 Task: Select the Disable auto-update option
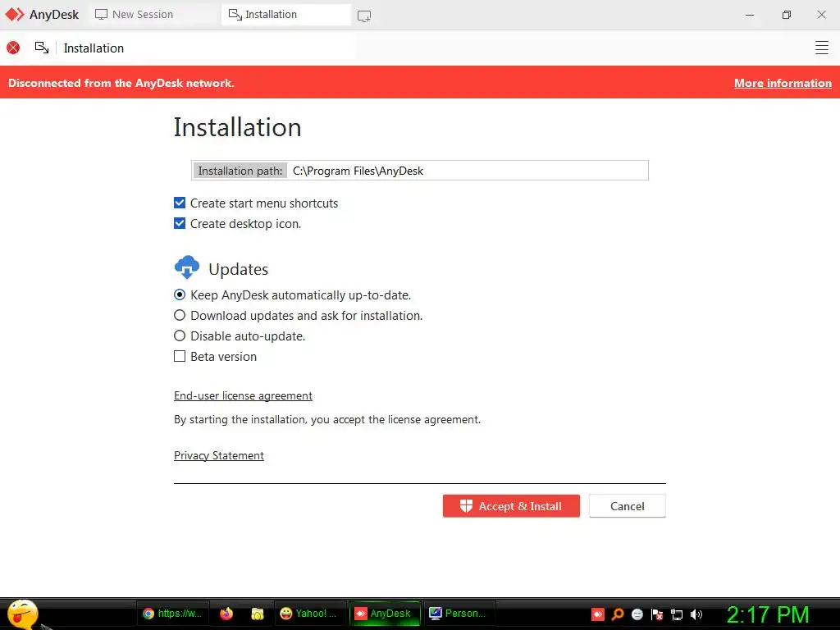click(180, 336)
